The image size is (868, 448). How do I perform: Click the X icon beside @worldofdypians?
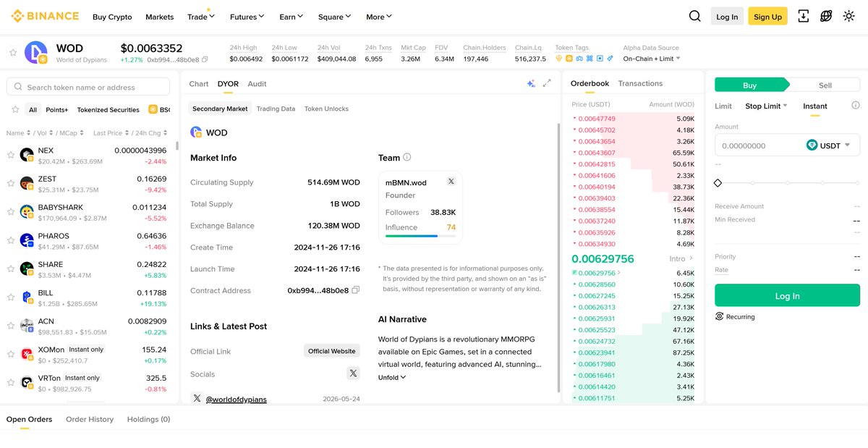[197, 398]
